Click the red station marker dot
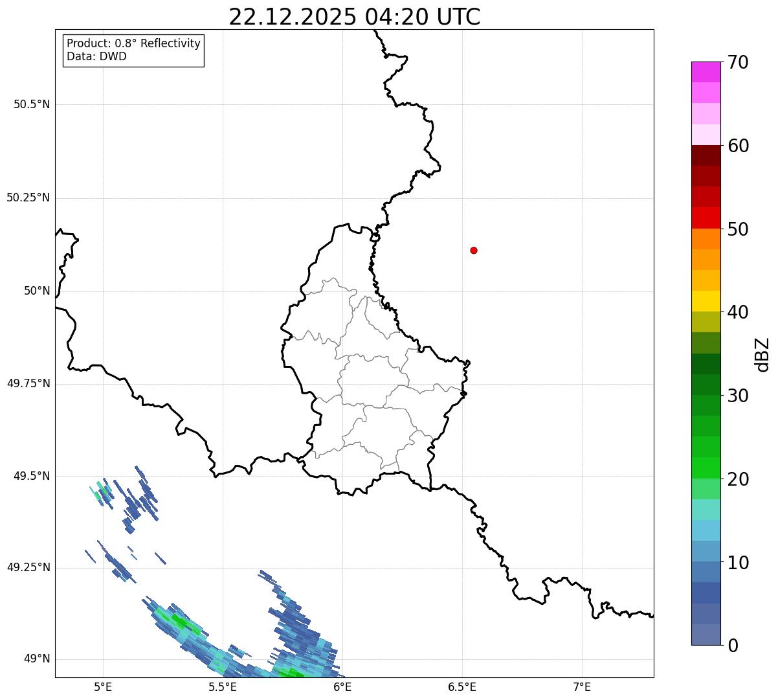 [474, 250]
